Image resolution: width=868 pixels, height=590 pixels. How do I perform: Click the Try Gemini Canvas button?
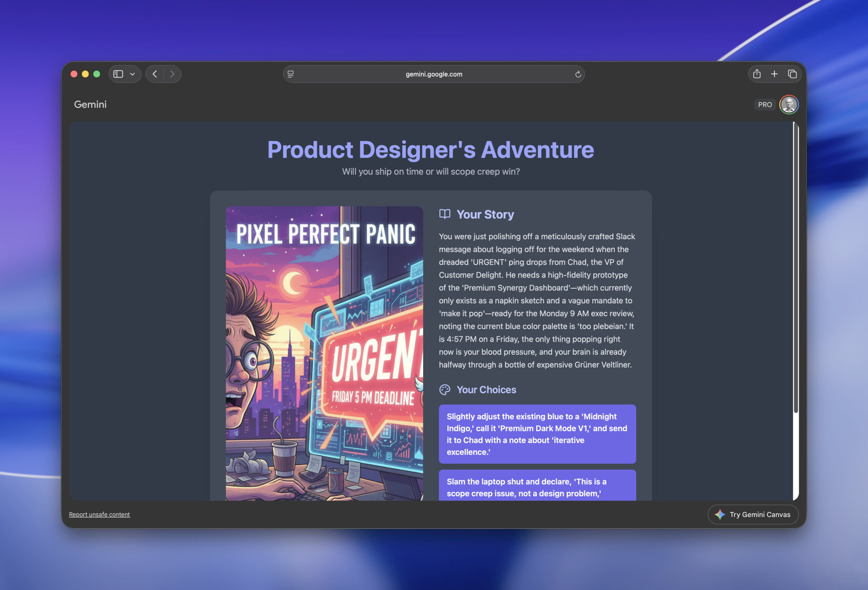[x=753, y=514]
